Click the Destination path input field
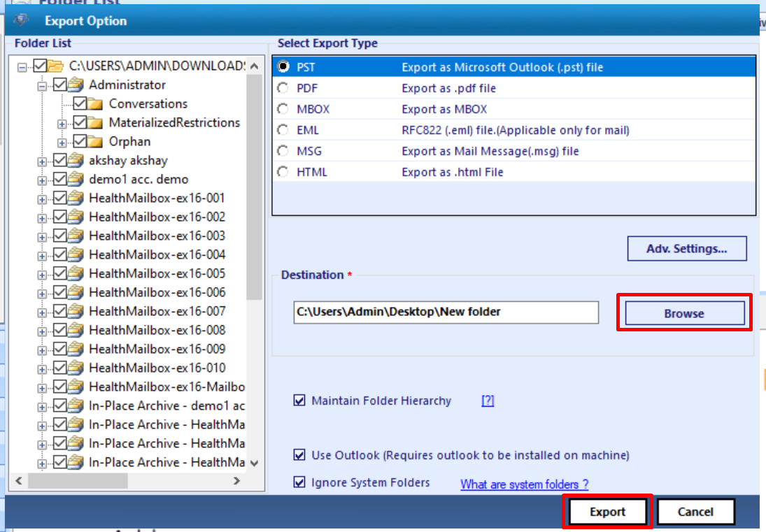The image size is (766, 532). click(446, 312)
